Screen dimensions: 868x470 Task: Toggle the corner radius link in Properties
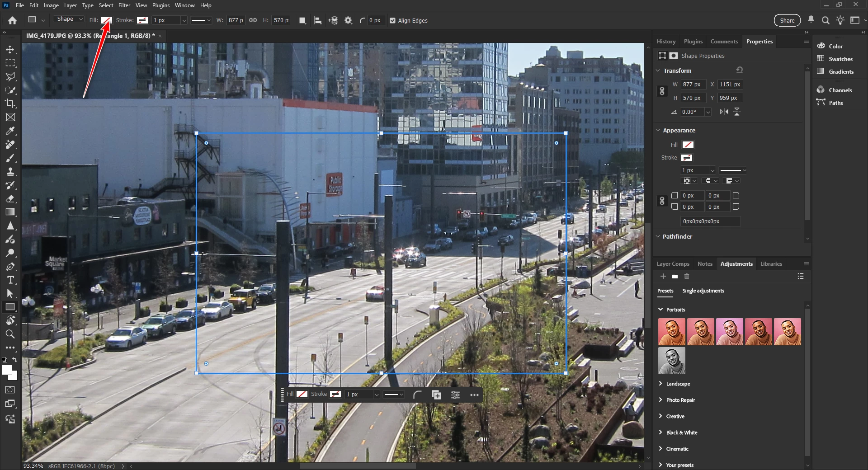(662, 201)
